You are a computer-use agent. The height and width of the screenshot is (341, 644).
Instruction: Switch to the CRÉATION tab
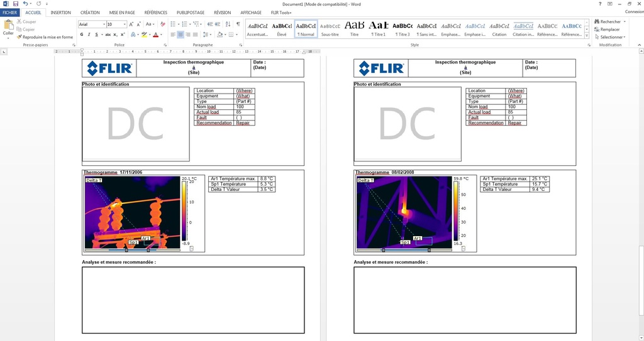point(90,13)
